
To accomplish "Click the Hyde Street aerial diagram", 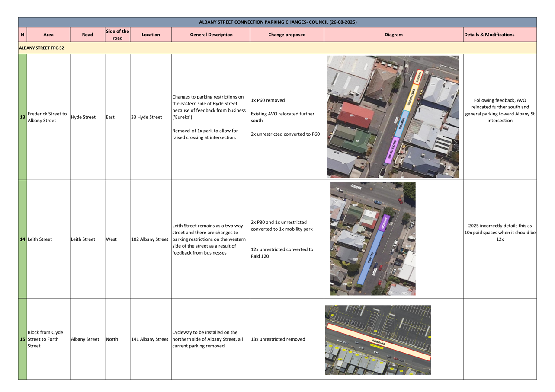I will (392, 117).
